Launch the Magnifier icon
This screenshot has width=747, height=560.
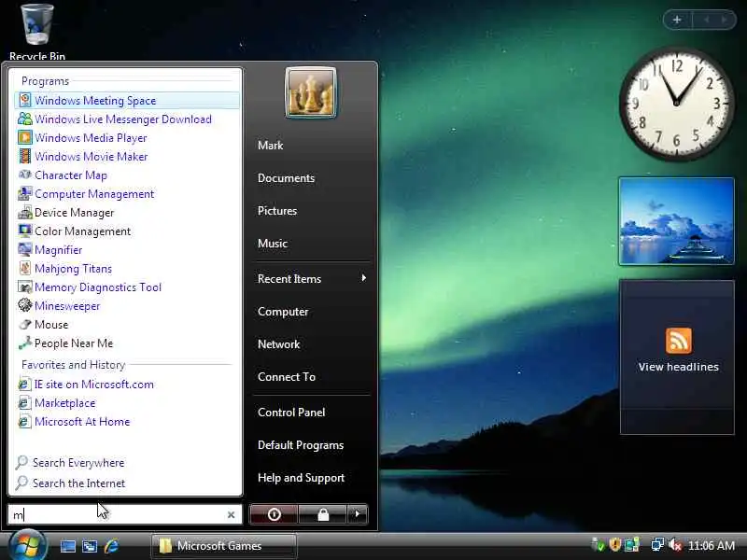coord(25,249)
